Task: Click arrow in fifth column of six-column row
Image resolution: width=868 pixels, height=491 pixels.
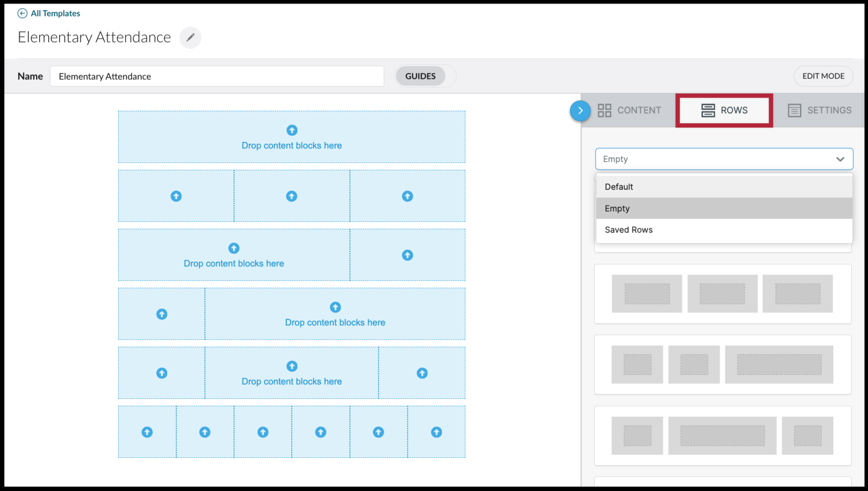Action: 378,432
